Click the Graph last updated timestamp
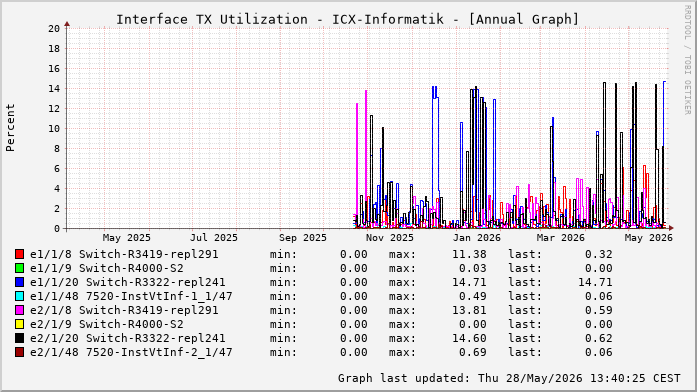 coord(509,378)
